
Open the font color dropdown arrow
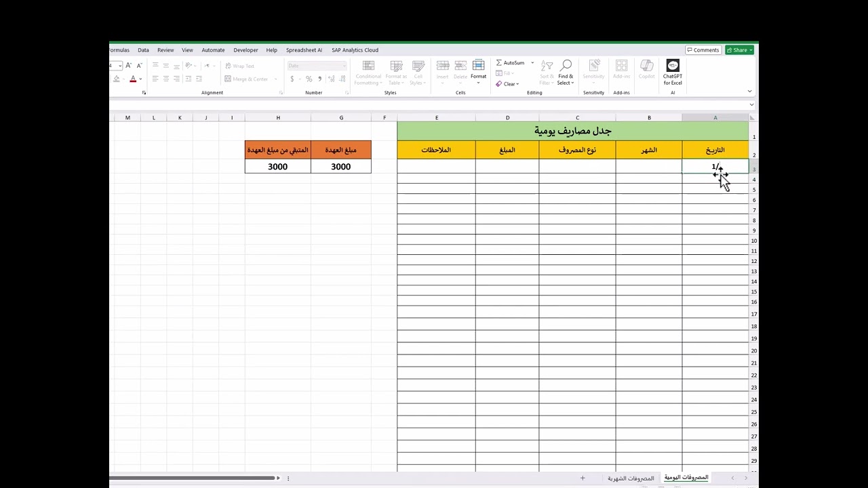point(140,79)
